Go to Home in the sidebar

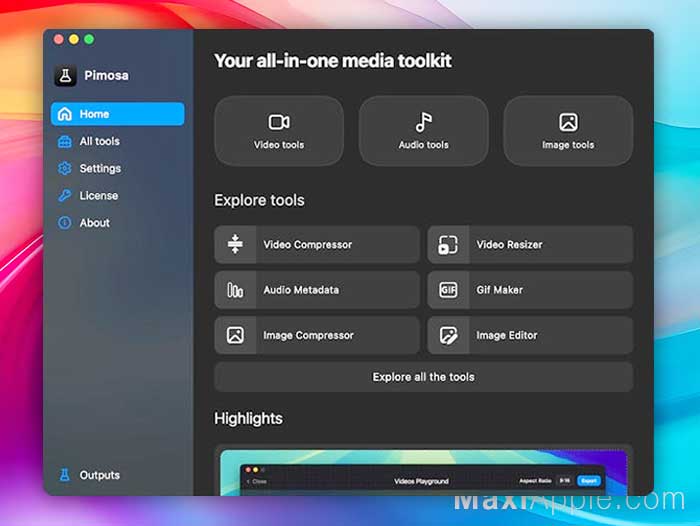[117, 114]
